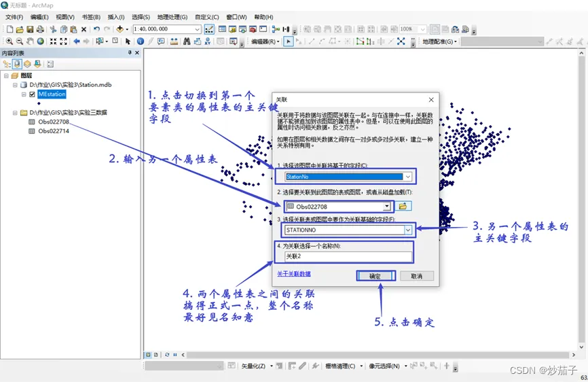Zoom to full extent globe icon
The height and width of the screenshot is (382, 588).
point(40,41)
